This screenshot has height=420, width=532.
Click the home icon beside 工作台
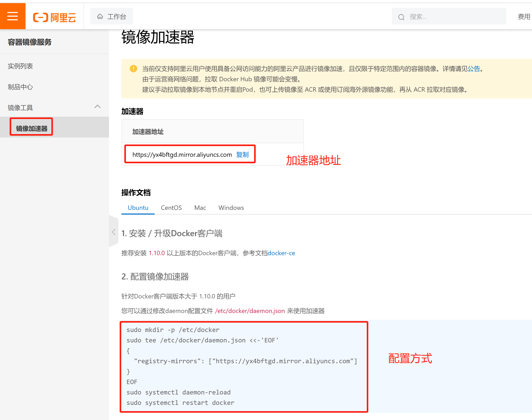[100, 17]
